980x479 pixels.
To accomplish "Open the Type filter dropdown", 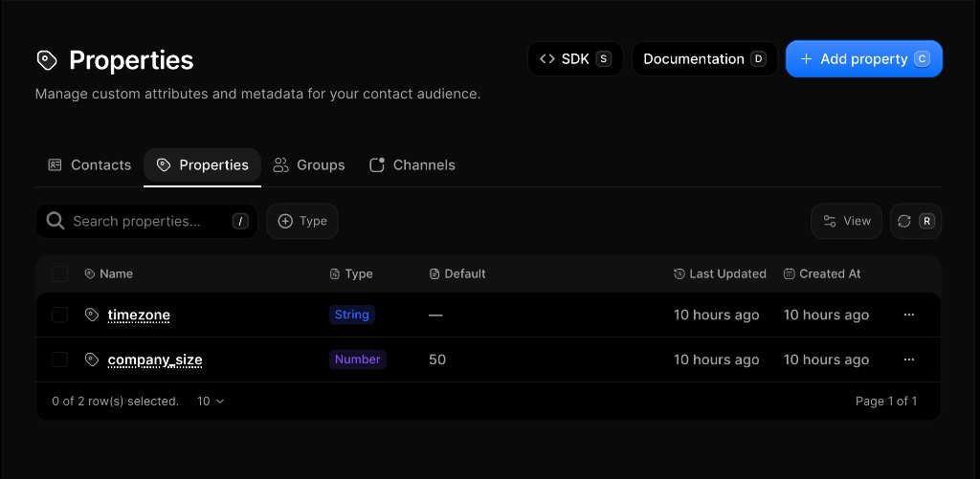I will (x=302, y=221).
